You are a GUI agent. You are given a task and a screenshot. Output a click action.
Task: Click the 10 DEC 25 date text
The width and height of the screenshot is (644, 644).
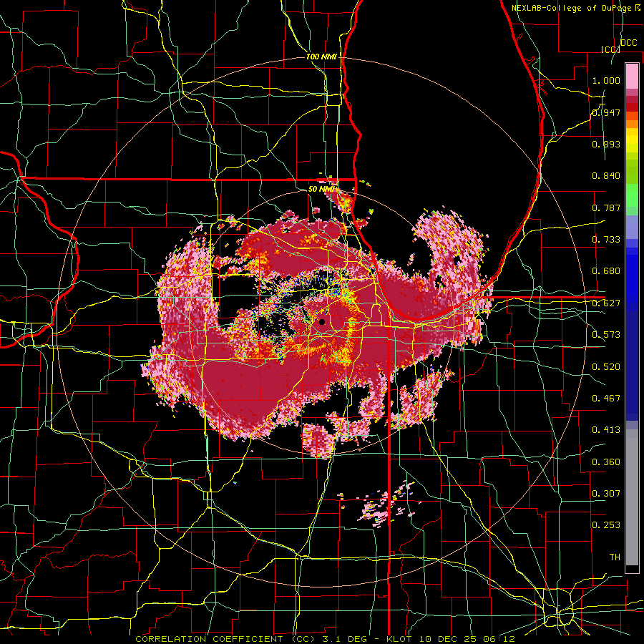(x=449, y=639)
